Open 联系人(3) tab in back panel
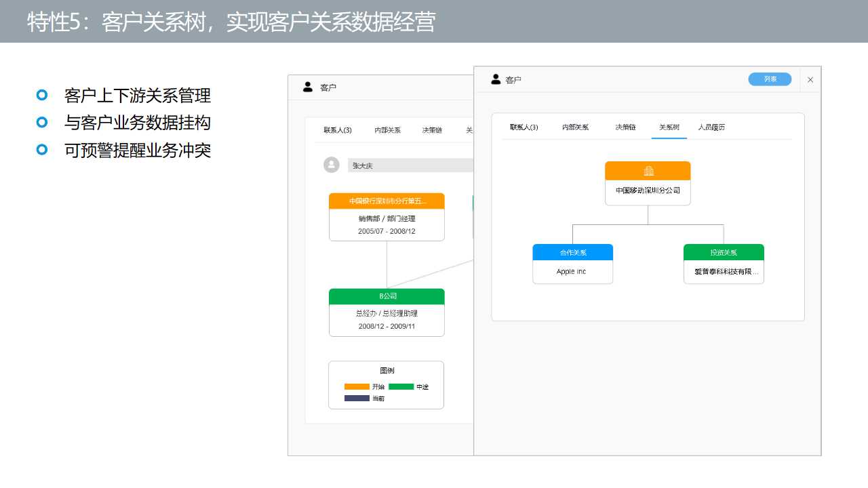Image resolution: width=868 pixels, height=488 pixels. point(337,130)
